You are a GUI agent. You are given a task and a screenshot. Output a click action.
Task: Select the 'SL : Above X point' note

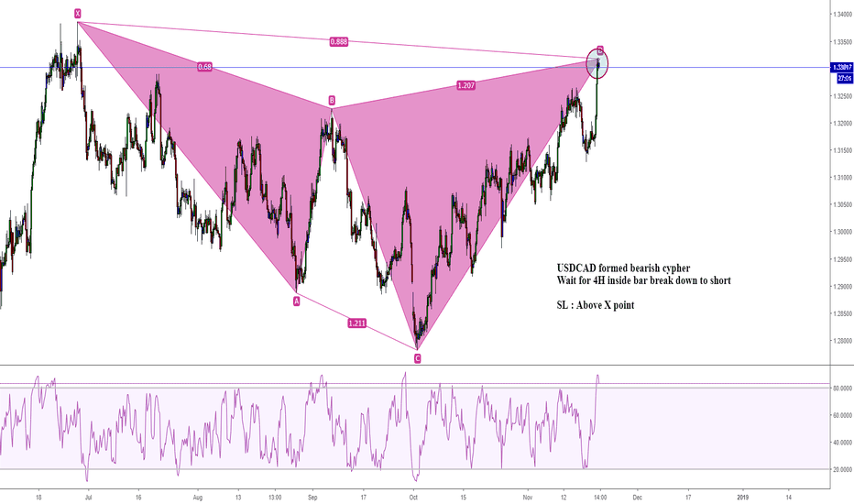tap(596, 305)
